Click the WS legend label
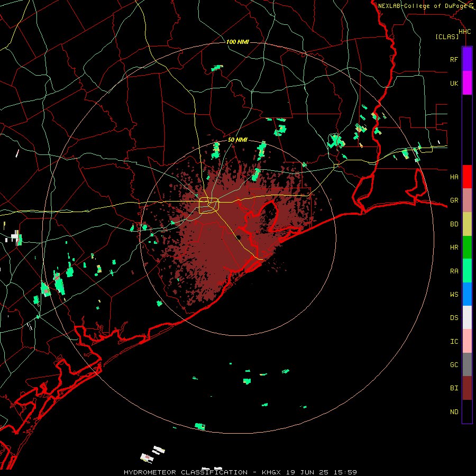476x476 pixels. pos(454,294)
